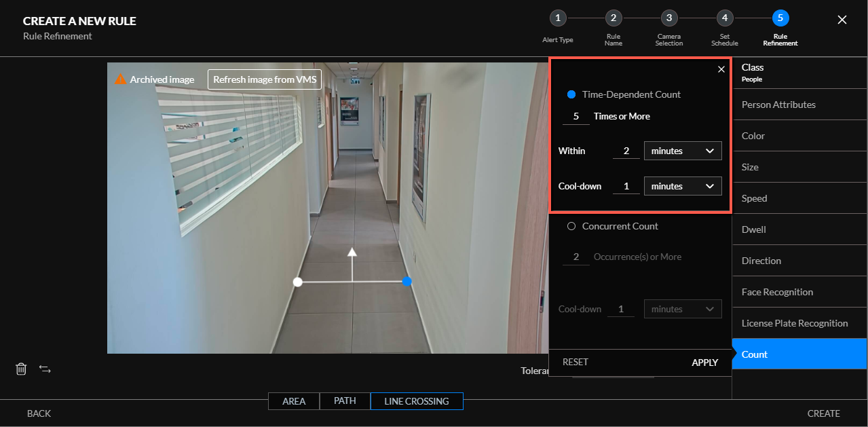Click the Times or More count field
Screen dimensions: 868x427
click(x=576, y=116)
